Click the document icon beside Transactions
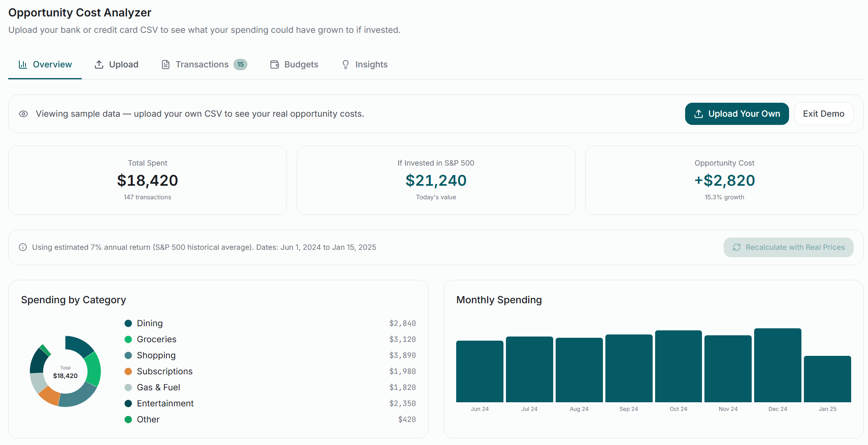The height and width of the screenshot is (445, 868). tap(166, 65)
